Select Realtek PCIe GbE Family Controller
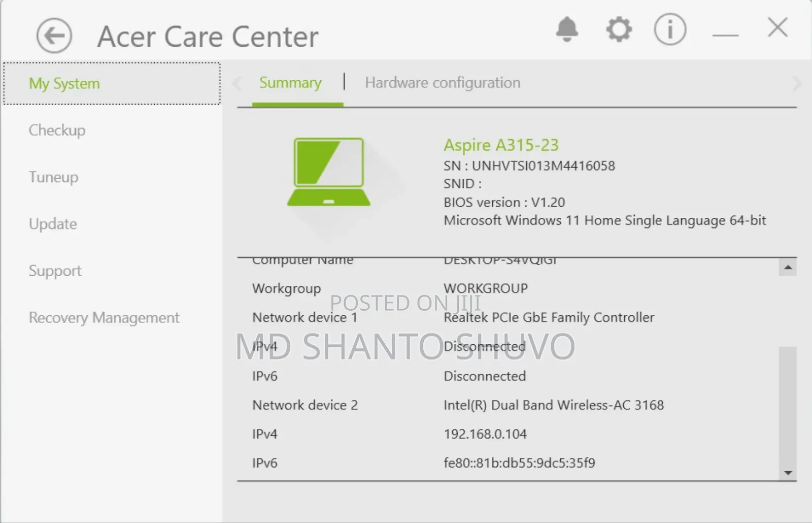Image resolution: width=812 pixels, height=523 pixels. click(549, 318)
